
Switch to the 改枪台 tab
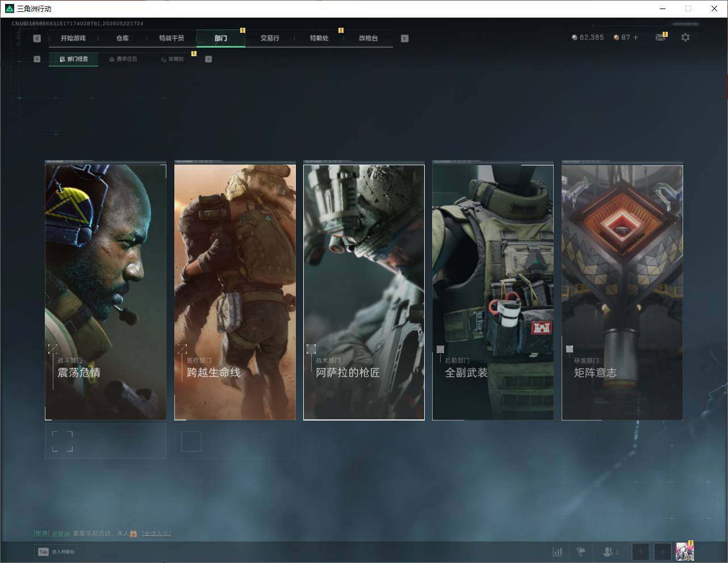(x=368, y=38)
